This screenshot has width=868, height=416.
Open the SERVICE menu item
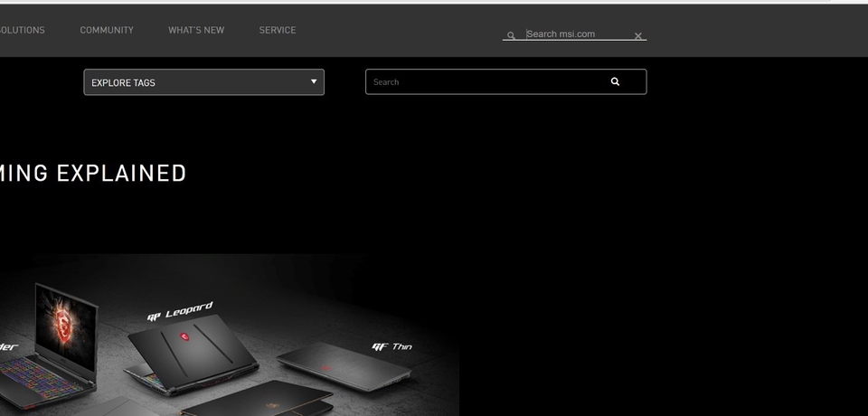278,30
